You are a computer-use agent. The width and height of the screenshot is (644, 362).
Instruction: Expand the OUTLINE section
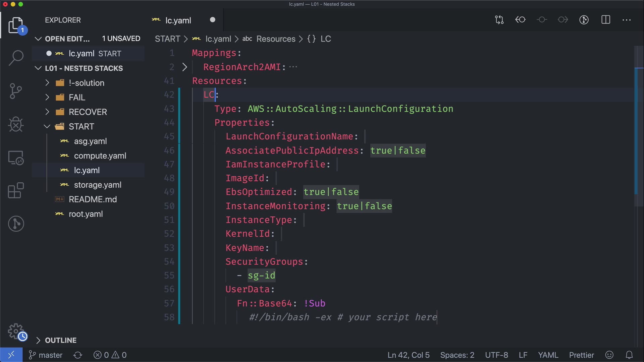click(60, 340)
